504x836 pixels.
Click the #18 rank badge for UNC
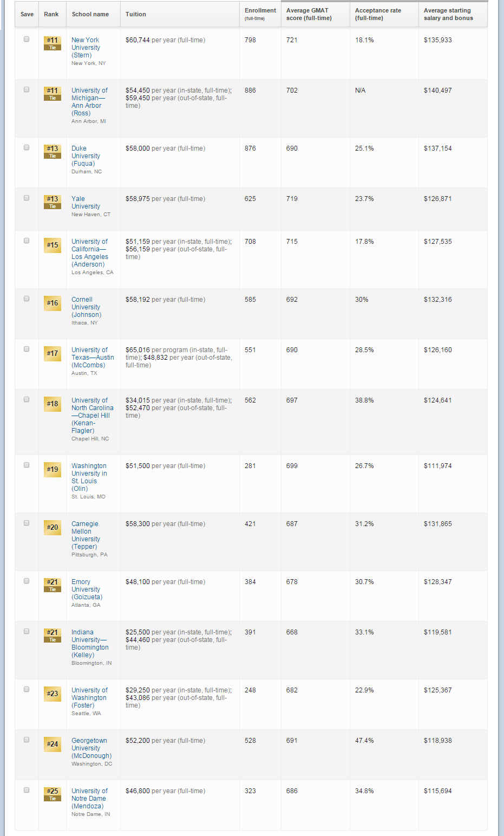52,404
